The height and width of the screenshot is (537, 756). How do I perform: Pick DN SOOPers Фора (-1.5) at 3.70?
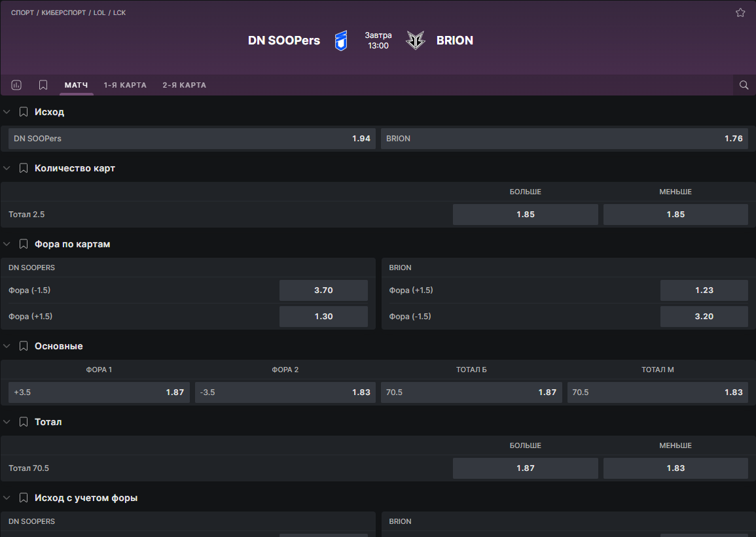coord(323,290)
